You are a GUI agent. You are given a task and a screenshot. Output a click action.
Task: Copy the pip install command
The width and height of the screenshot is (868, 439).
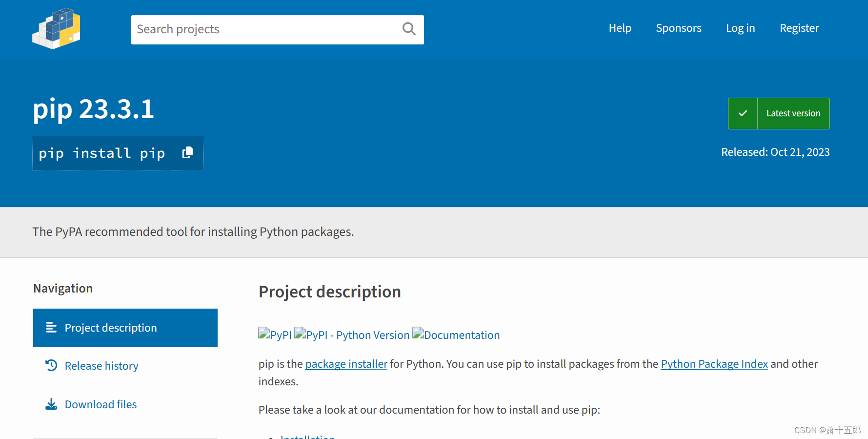[187, 153]
